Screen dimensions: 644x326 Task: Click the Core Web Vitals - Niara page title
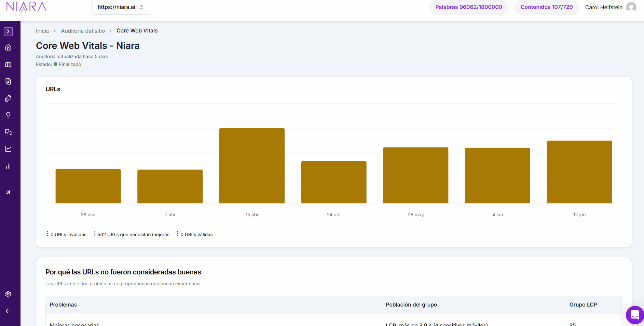coord(88,46)
